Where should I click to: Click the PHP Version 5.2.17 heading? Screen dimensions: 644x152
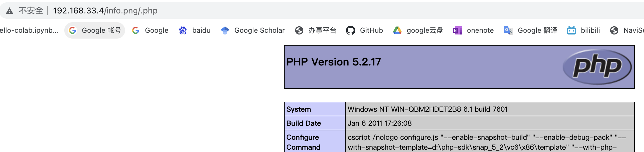click(x=333, y=62)
